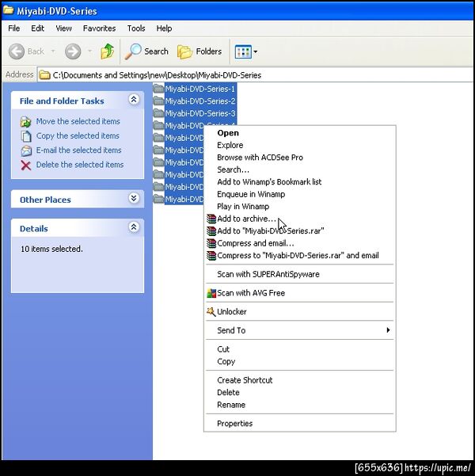Open the File menu
Viewport: 475px width, 476px height.
pyautogui.click(x=14, y=29)
